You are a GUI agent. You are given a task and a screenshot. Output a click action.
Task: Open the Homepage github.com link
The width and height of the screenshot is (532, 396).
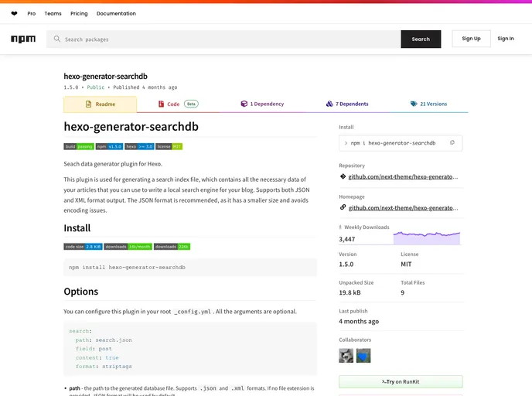coord(403,208)
